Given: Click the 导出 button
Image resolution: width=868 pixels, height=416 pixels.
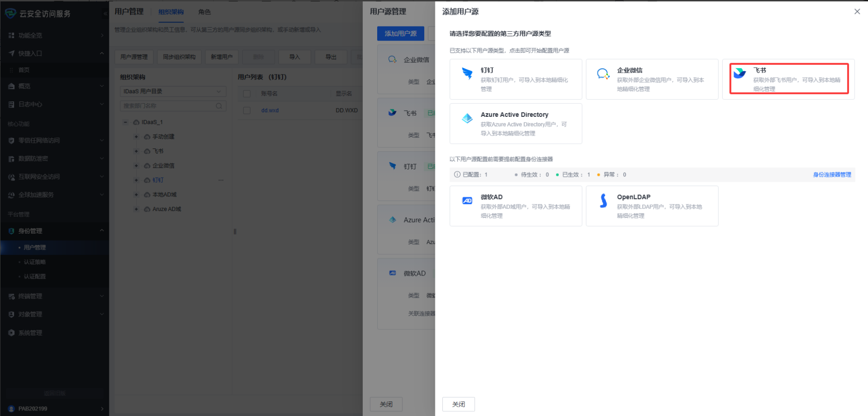Looking at the screenshot, I should coord(331,57).
